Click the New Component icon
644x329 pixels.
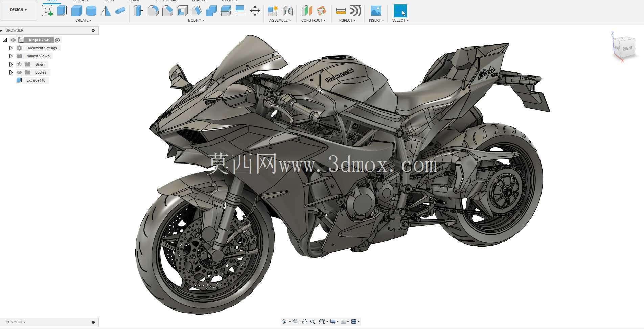coord(273,11)
